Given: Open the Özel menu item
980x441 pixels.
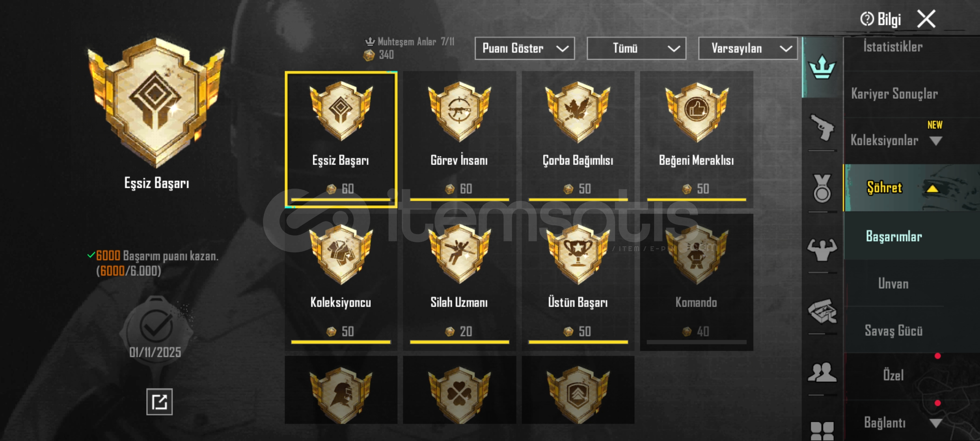Looking at the screenshot, I should tap(893, 375).
